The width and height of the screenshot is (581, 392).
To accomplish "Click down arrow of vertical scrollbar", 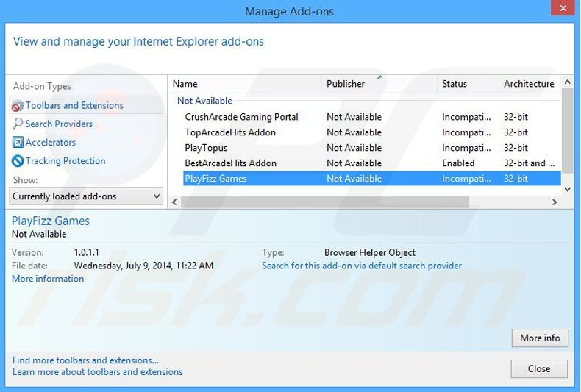I will click(567, 189).
